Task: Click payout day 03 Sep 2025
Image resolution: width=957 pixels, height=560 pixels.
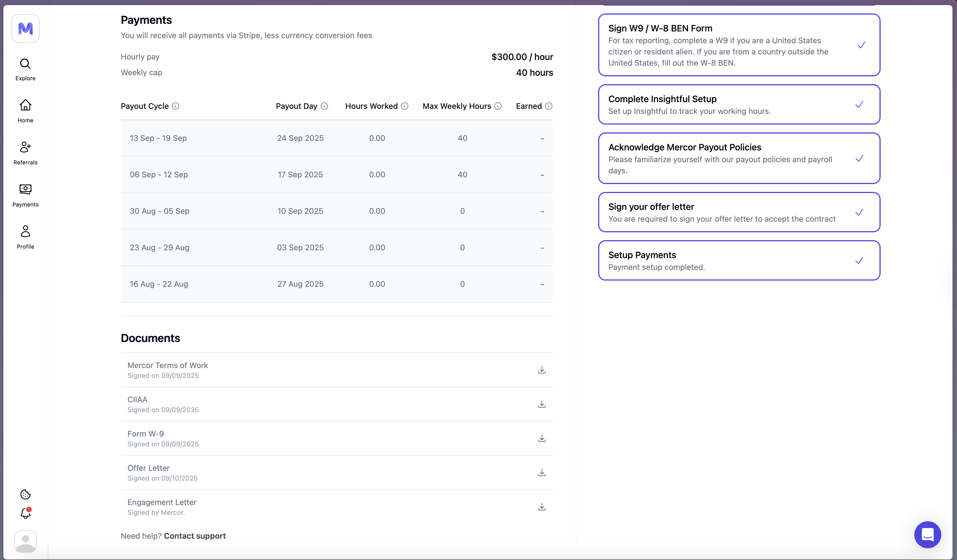Action: (x=300, y=247)
